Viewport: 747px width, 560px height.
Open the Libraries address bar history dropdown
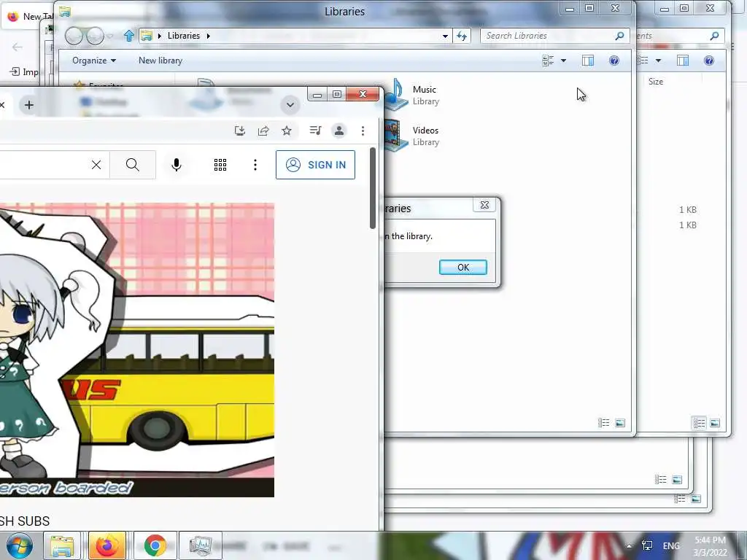coord(445,36)
